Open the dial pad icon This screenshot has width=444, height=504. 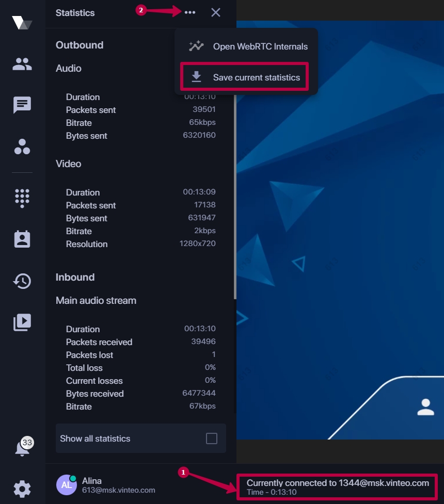22,198
